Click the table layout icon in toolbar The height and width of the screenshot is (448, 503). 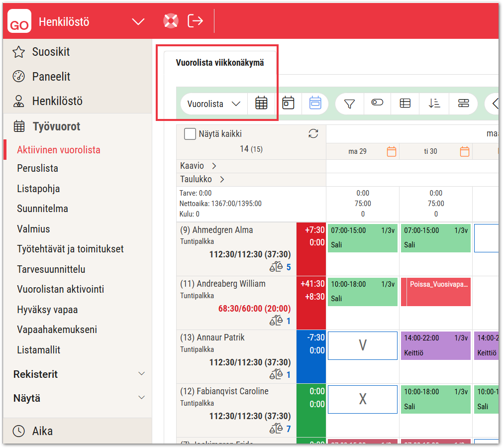pos(405,104)
